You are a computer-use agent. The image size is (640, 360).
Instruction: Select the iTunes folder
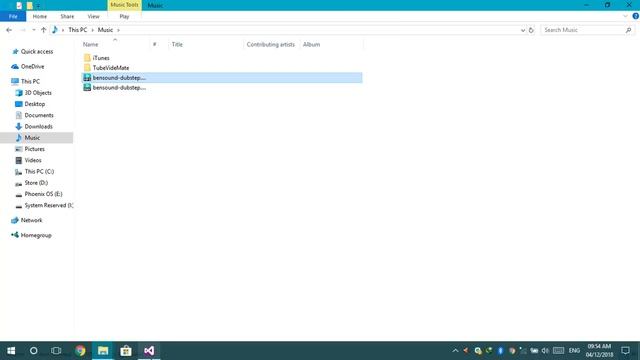(x=101, y=58)
